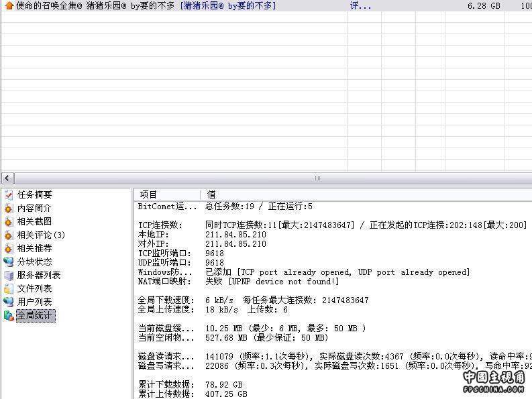Screen dimensions: 532x399
Task: Click the 相关推荐 icon
Action: click(9, 248)
